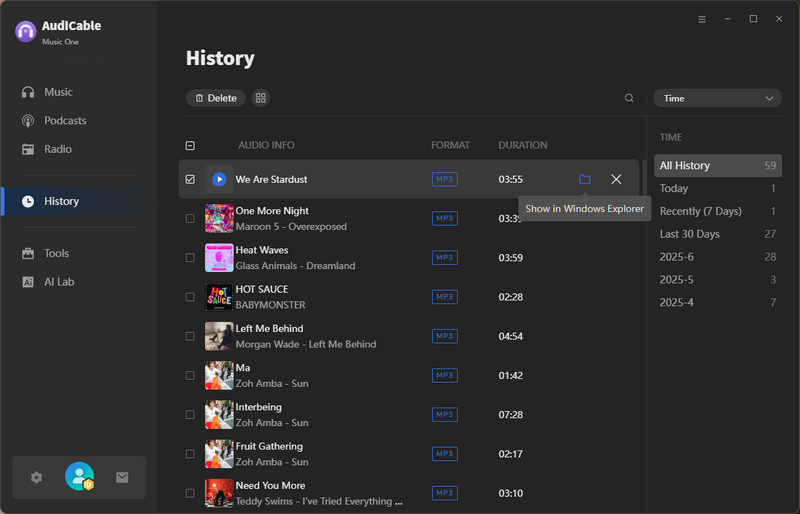The width and height of the screenshot is (800, 514).
Task: Click the search magnifier icon
Action: [629, 98]
